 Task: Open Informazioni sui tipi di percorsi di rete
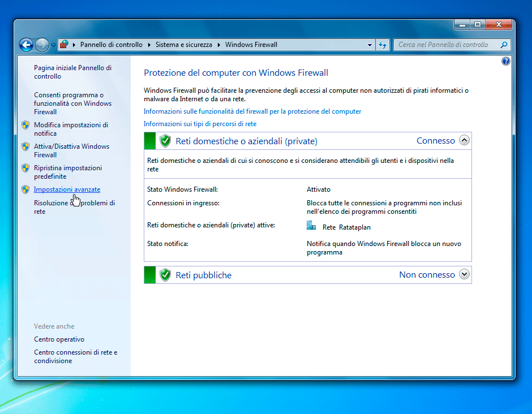(200, 124)
